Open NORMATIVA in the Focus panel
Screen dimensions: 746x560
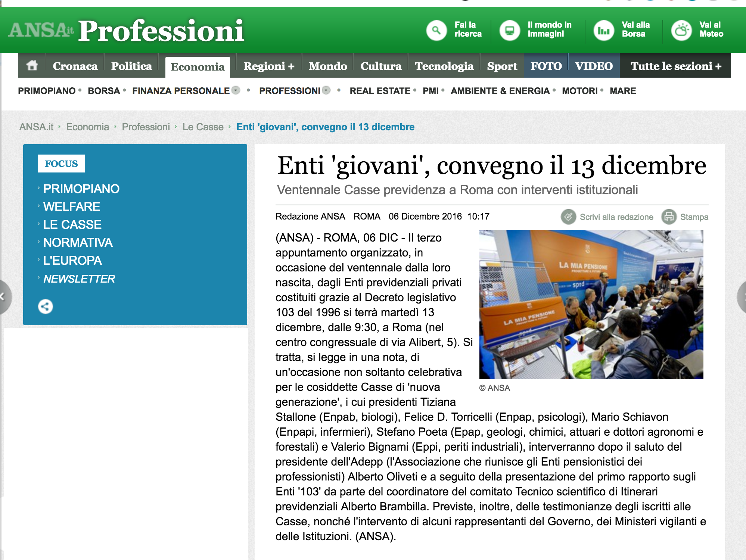78,242
